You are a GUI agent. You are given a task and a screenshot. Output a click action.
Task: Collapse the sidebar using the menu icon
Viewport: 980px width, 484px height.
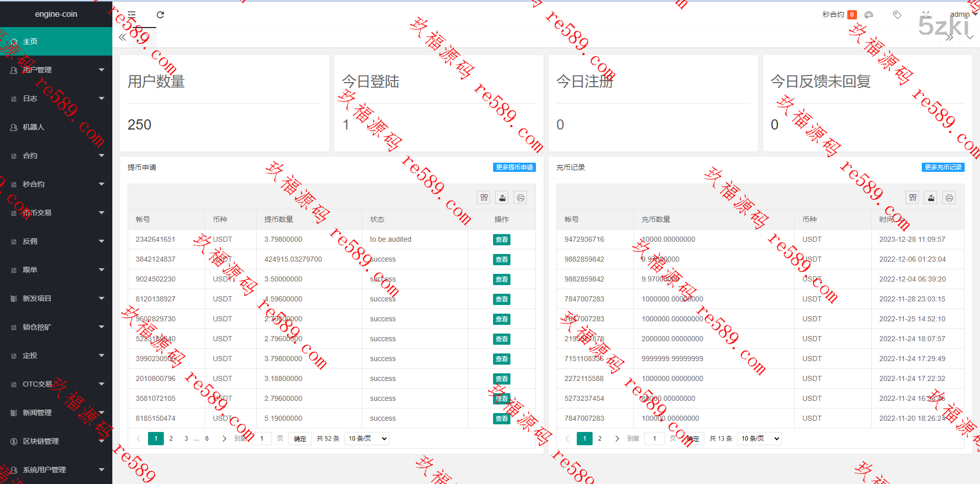tap(132, 15)
